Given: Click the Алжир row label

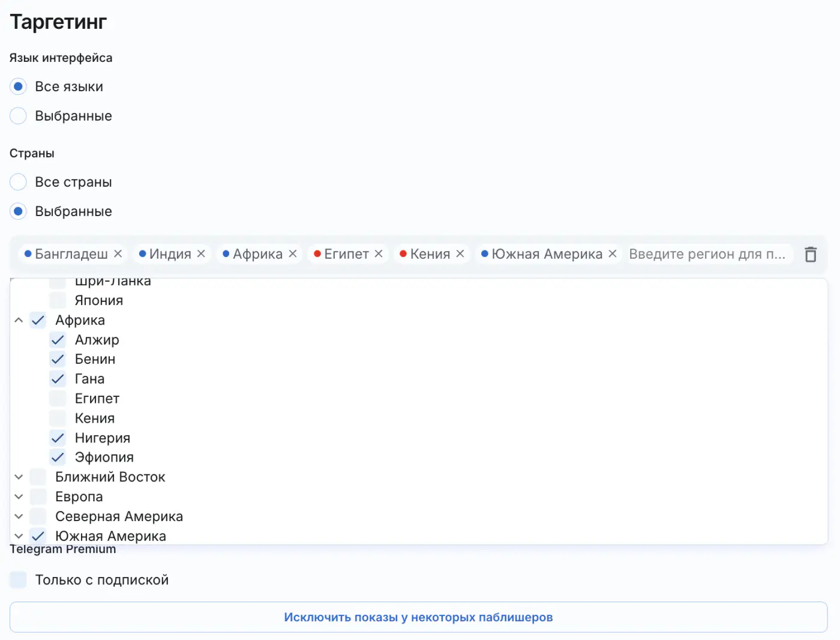Looking at the screenshot, I should pos(97,340).
